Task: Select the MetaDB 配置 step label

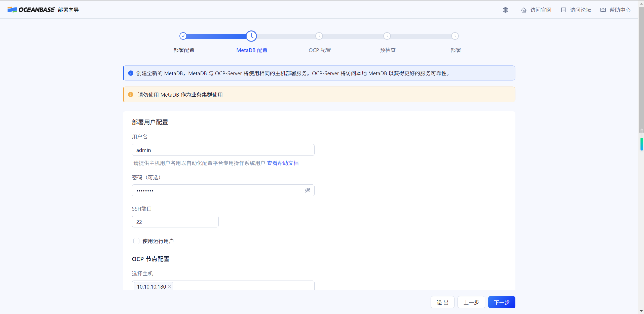Action: [252, 50]
